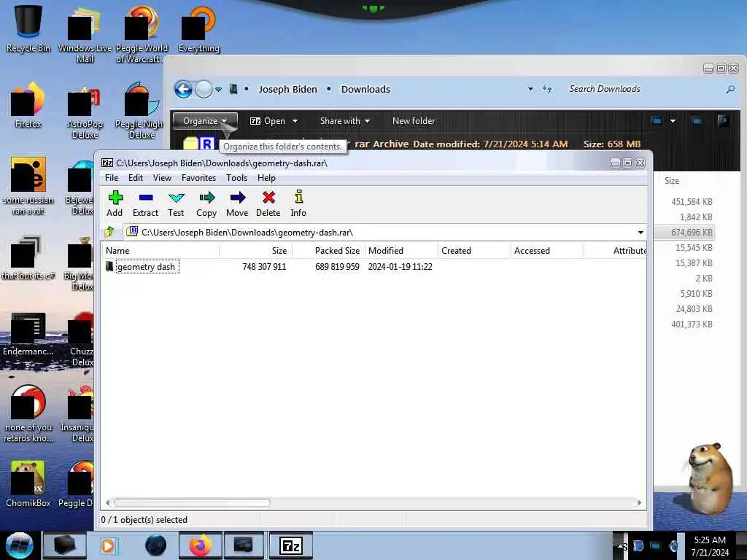Open the Windows Live Mail desktop shortcut
This screenshot has width=747, height=560.
click(x=85, y=34)
